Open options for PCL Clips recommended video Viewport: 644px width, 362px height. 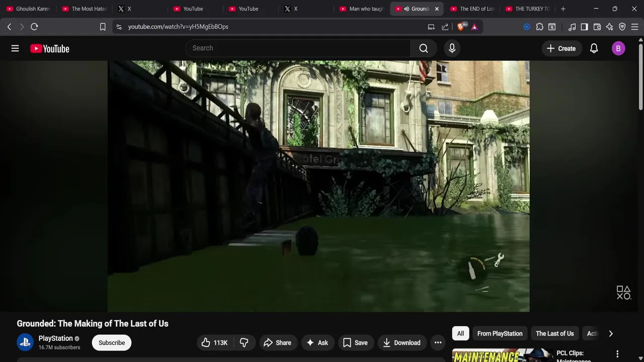click(617, 354)
